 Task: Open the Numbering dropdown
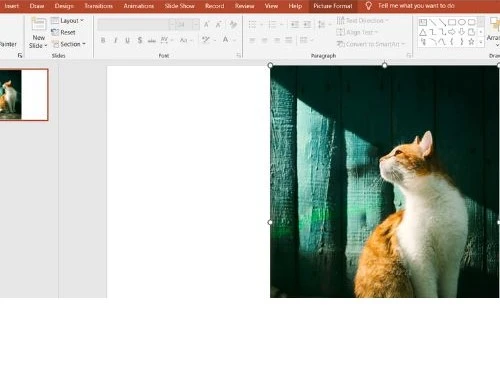click(275, 24)
